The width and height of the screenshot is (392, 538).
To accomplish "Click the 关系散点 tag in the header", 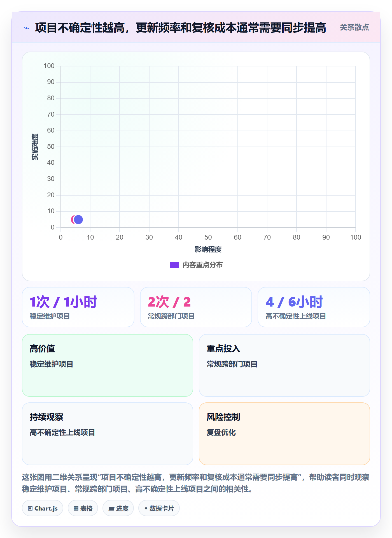I will (x=354, y=27).
